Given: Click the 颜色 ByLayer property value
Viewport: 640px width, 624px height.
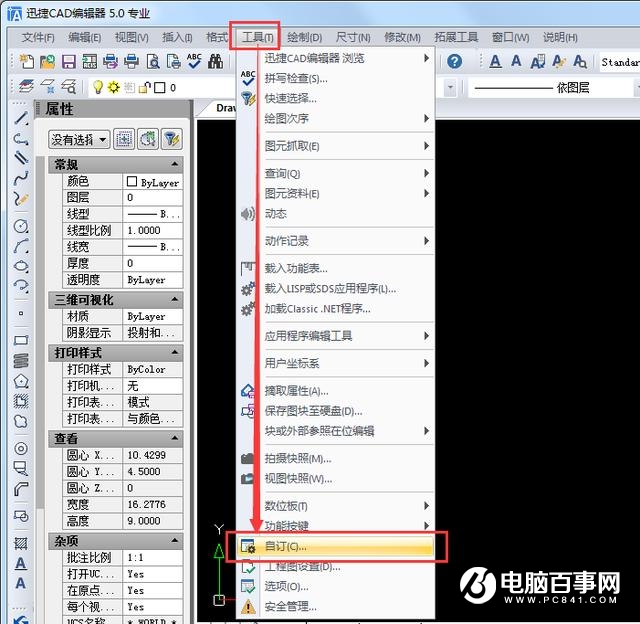Looking at the screenshot, I should [153, 182].
